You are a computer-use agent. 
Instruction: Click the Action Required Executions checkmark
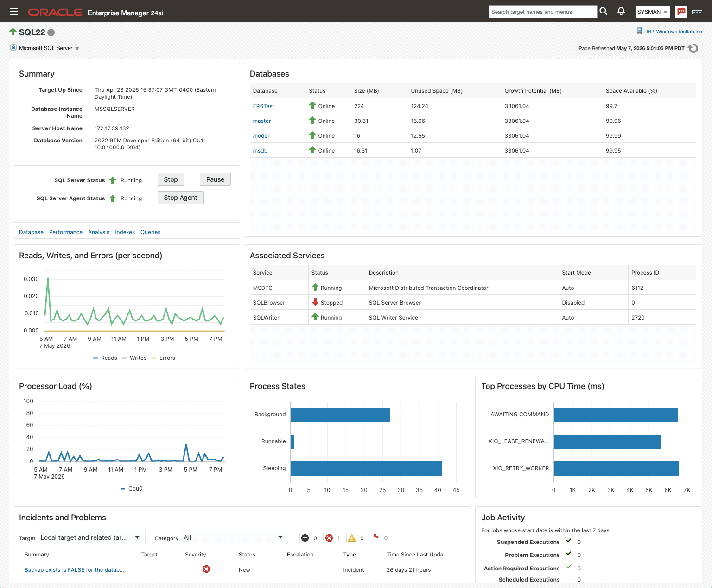569,567
